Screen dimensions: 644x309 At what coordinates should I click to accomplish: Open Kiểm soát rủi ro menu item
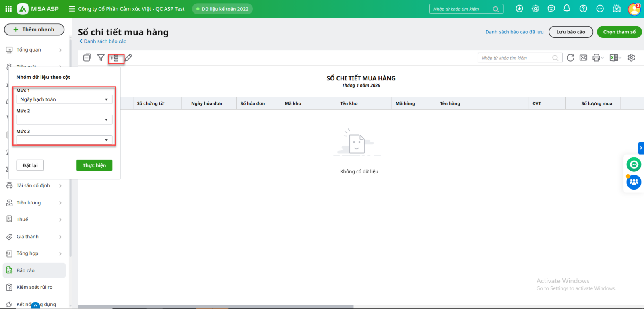click(x=34, y=287)
